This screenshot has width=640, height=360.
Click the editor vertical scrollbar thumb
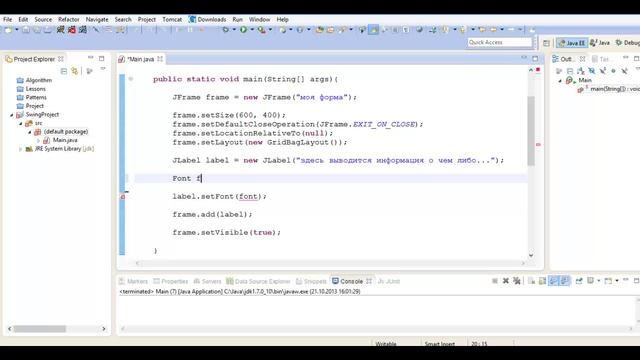tap(531, 131)
